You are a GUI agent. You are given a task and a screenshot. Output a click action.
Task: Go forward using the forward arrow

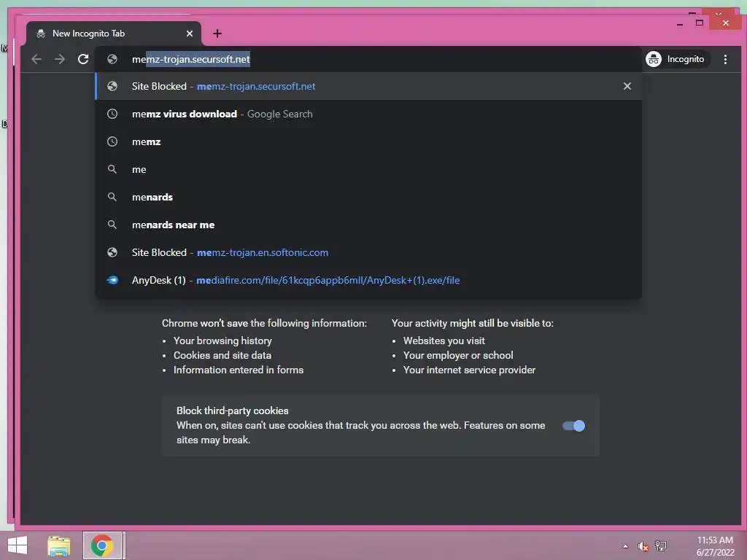[x=60, y=59]
